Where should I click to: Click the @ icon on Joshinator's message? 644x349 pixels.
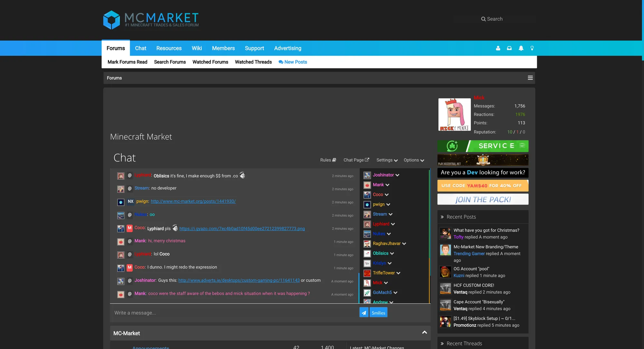pyautogui.click(x=130, y=280)
